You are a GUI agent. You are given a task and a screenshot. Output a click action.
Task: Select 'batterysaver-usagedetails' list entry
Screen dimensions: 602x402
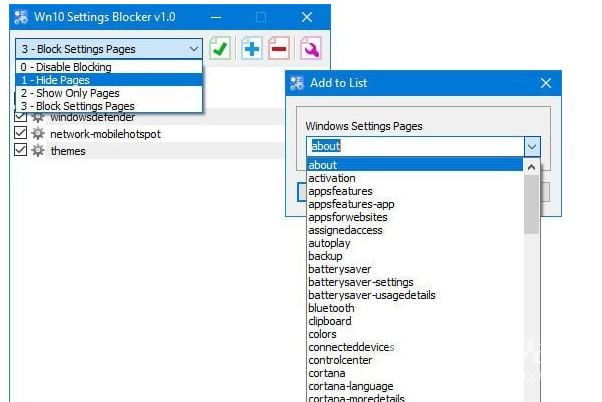(415, 295)
